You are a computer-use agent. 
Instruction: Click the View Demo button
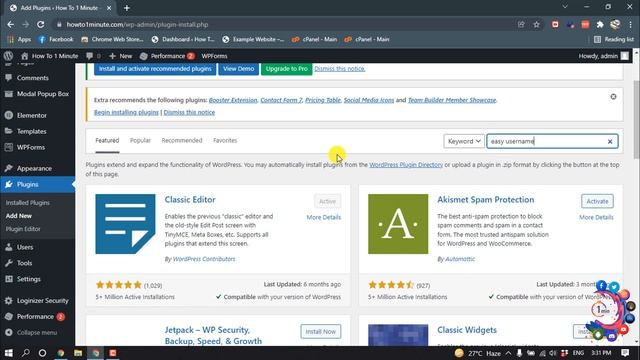[x=238, y=69]
